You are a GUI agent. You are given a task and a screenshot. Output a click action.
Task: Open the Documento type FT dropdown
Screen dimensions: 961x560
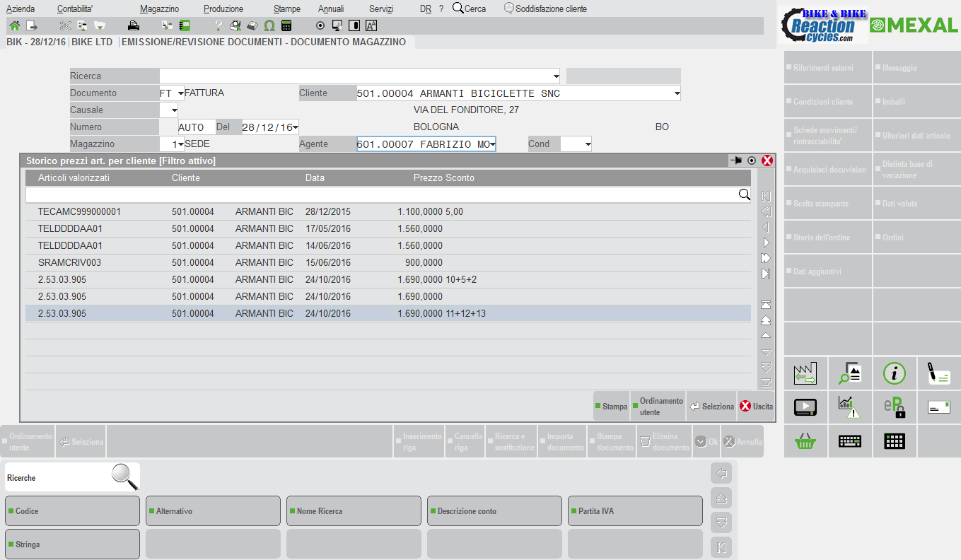pyautogui.click(x=180, y=93)
